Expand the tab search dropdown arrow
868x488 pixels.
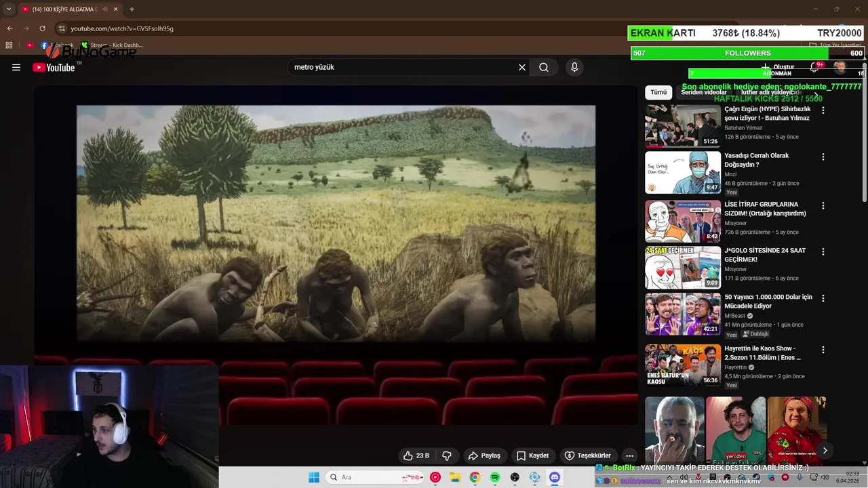9,9
